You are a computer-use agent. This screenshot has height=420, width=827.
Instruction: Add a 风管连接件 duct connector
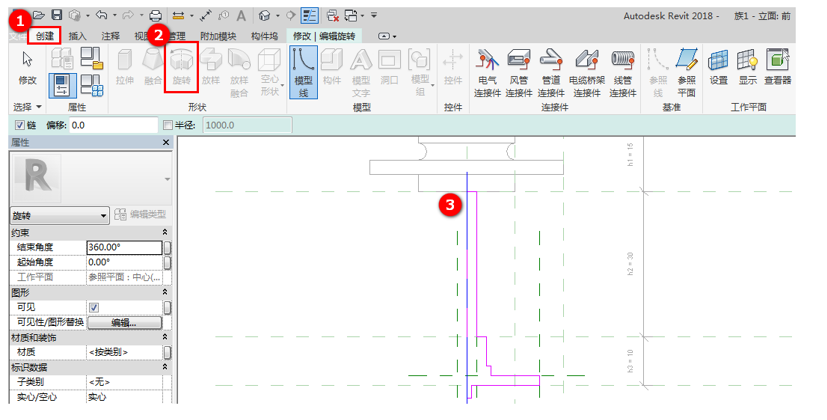518,73
